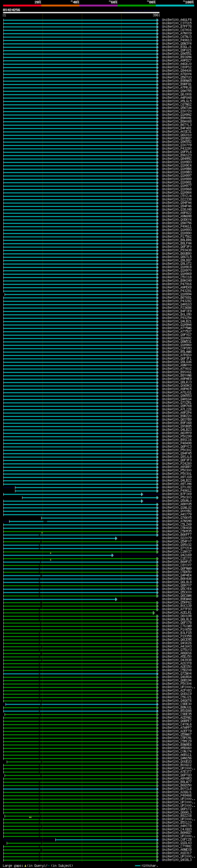Click the alignment bar for UniRef100_C6FCZ8

coord(107,840)
